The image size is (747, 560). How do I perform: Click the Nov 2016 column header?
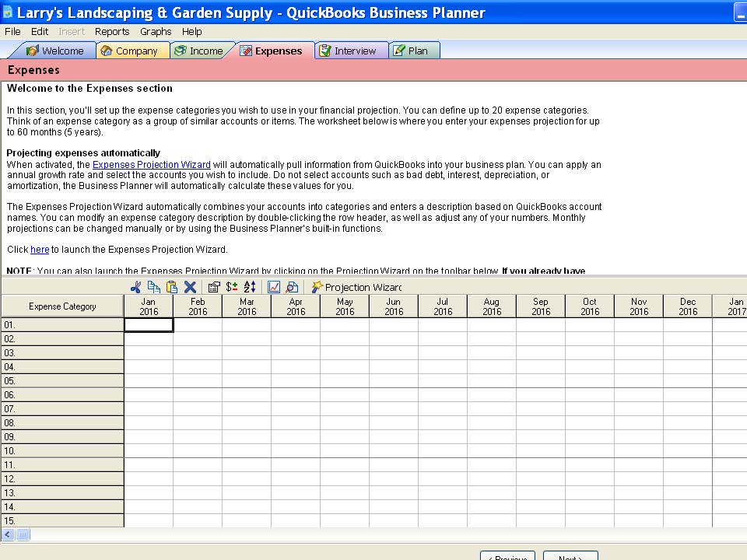pyautogui.click(x=639, y=306)
